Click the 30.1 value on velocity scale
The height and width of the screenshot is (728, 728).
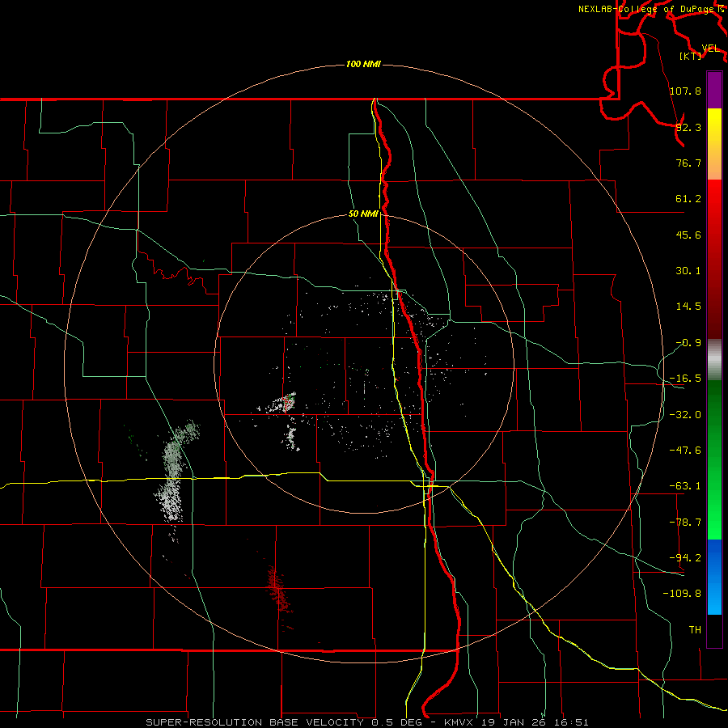(688, 271)
